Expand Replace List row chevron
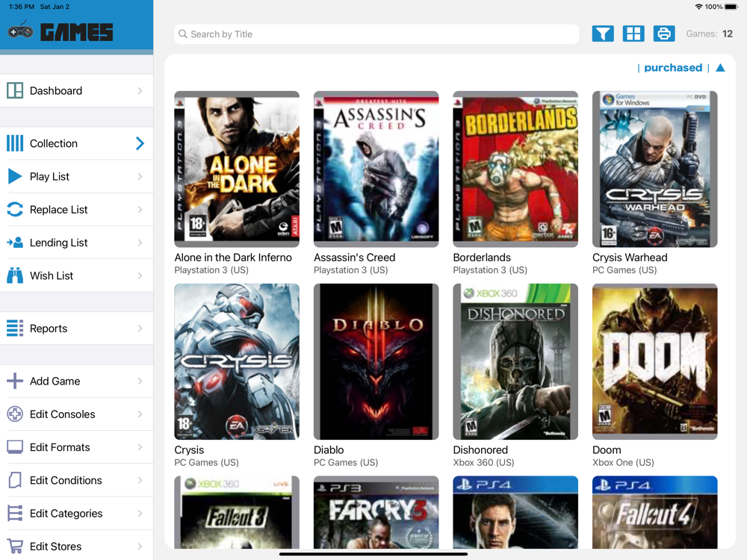The height and width of the screenshot is (560, 747). tap(140, 210)
